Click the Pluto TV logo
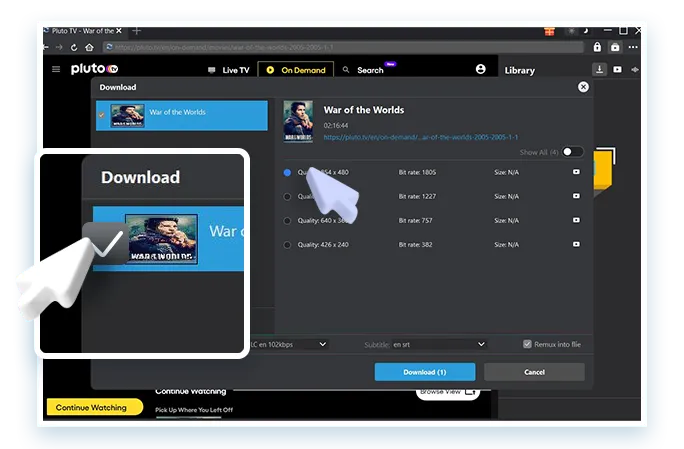Viewport: 684px width, 449px height. (x=95, y=69)
